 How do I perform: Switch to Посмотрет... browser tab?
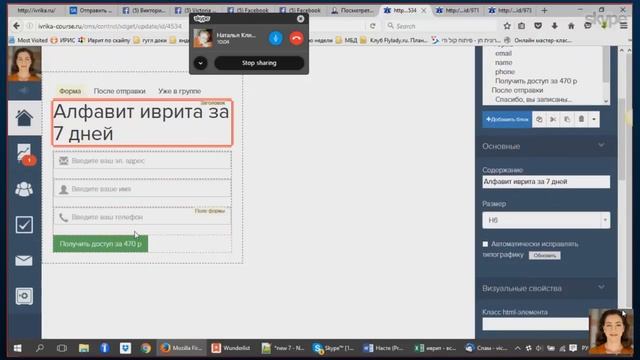click(351, 10)
